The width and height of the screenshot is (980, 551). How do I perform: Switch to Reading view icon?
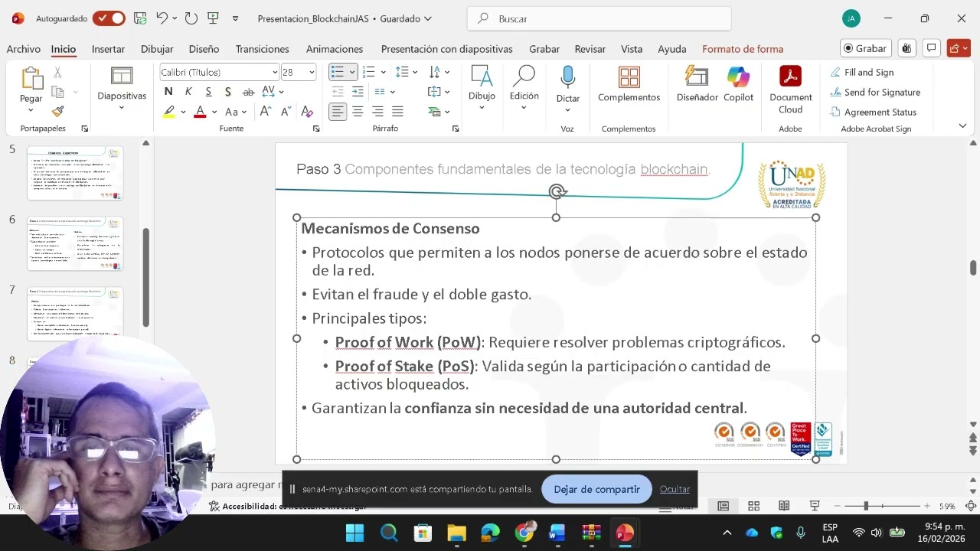point(784,506)
